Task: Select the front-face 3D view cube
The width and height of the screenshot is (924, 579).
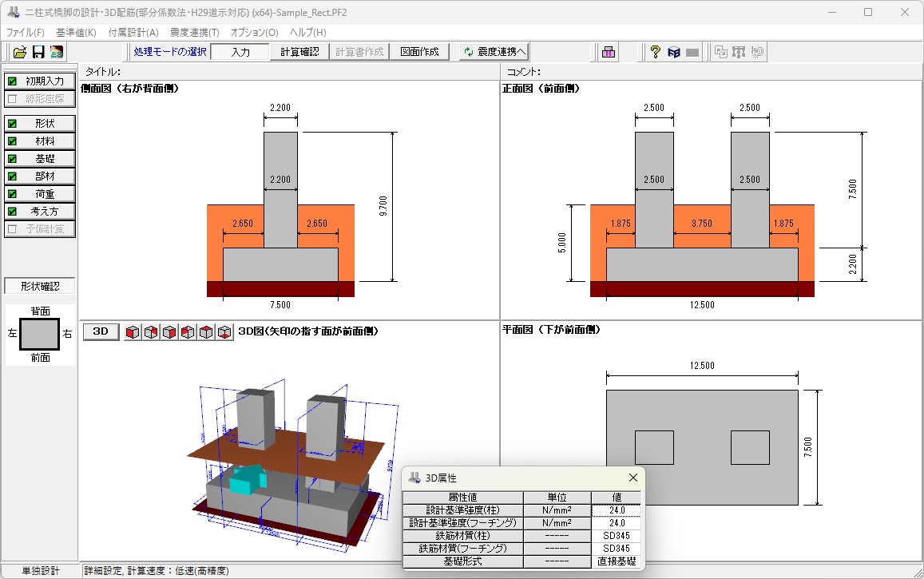Action: tap(133, 332)
